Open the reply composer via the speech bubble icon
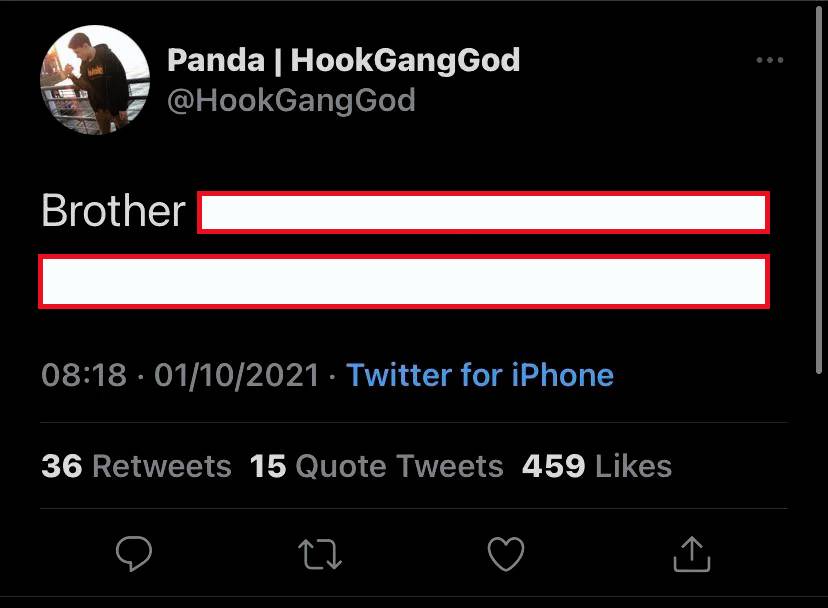Image resolution: width=828 pixels, height=608 pixels. click(x=133, y=553)
